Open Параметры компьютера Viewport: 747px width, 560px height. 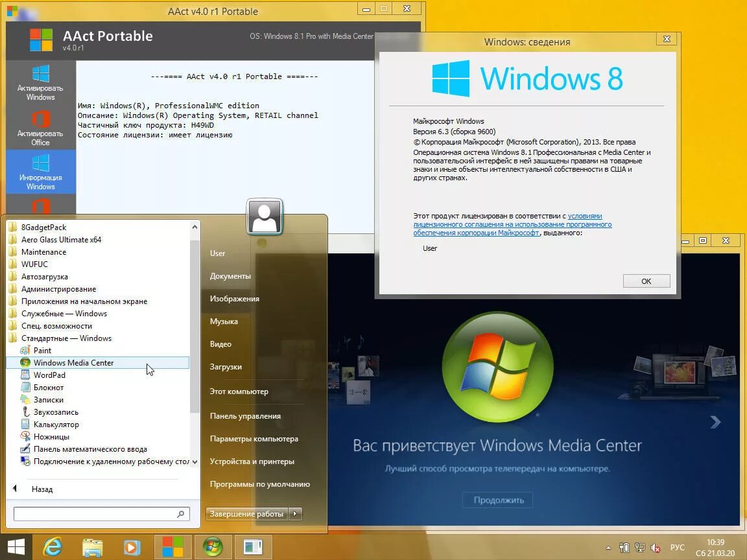(254, 439)
